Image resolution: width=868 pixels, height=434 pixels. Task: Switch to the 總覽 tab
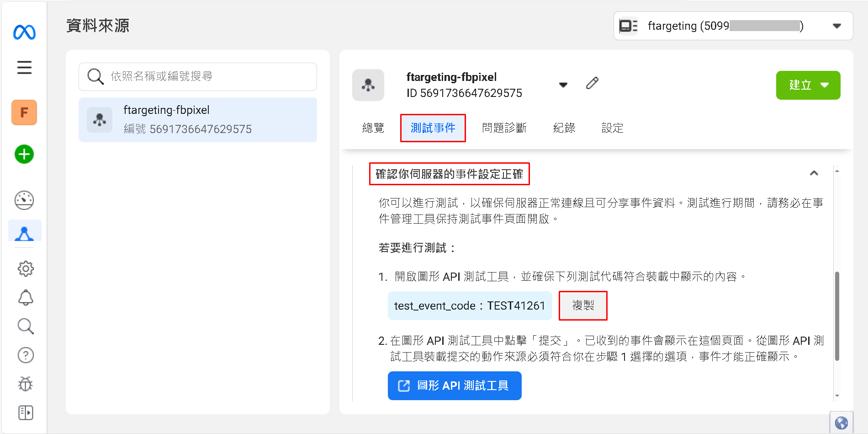[x=373, y=128]
